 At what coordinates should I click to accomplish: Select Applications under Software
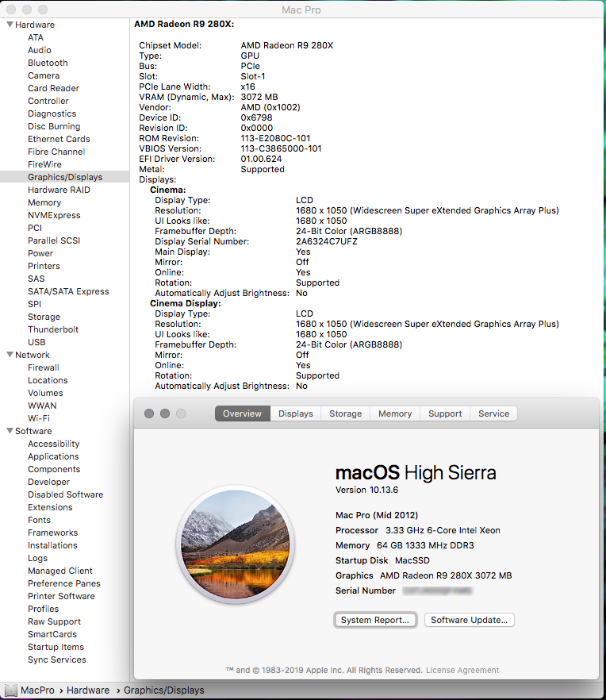tap(53, 456)
